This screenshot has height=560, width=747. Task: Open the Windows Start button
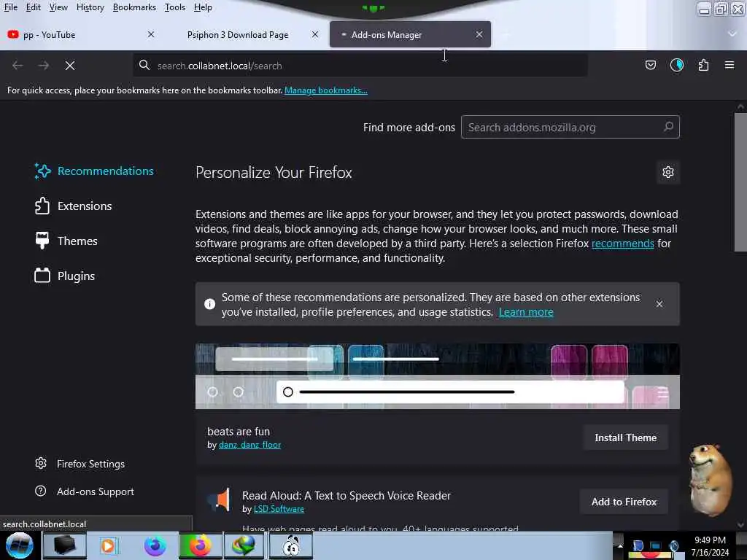pos(19,545)
